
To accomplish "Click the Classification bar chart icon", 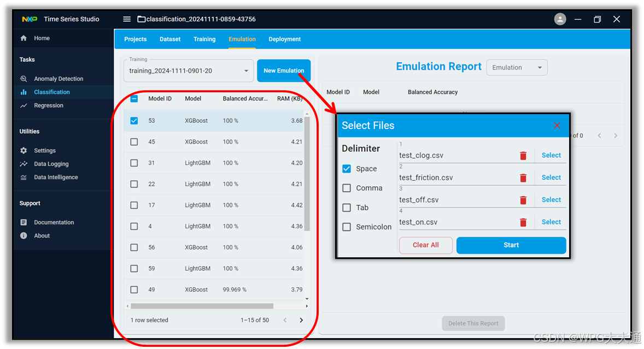I will (x=24, y=92).
